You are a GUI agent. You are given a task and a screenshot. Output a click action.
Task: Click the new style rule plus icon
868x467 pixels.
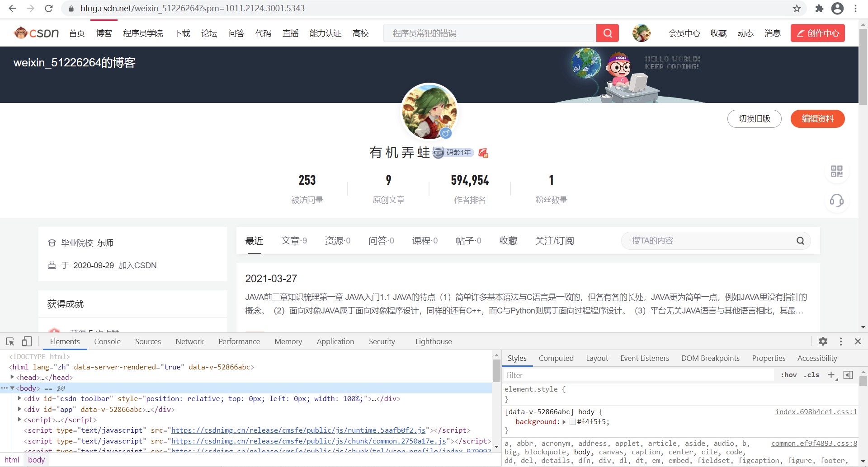tap(831, 375)
